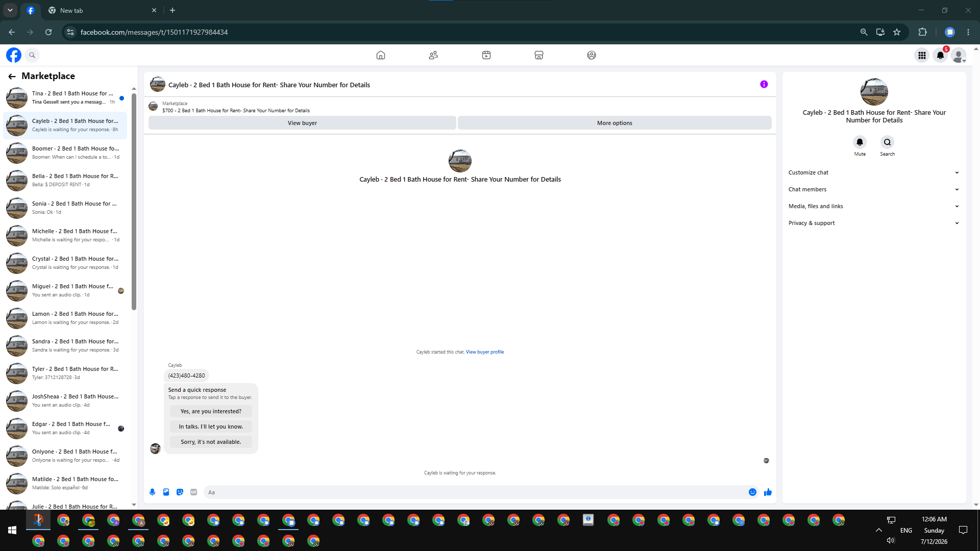The image size is (980, 551).
Task: Open the Windows Start menu
Action: tap(12, 530)
